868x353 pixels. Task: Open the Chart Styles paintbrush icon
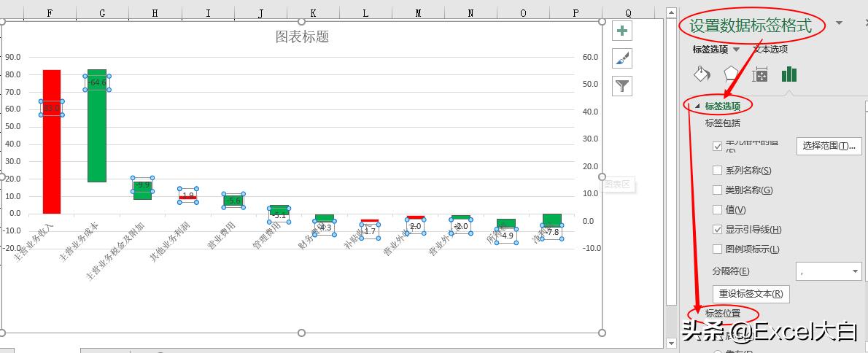(x=622, y=58)
